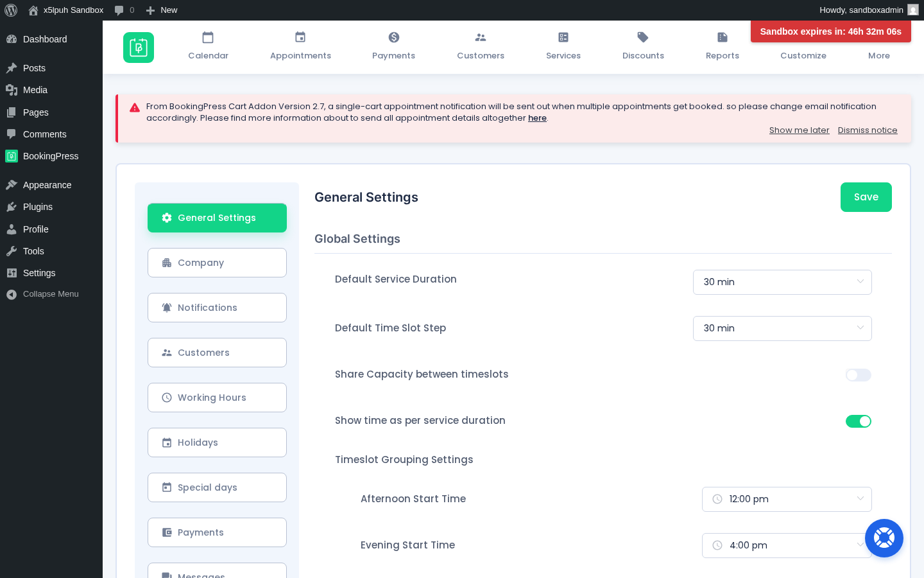Click the Reports document icon
This screenshot has height=578, width=924.
click(x=723, y=37)
